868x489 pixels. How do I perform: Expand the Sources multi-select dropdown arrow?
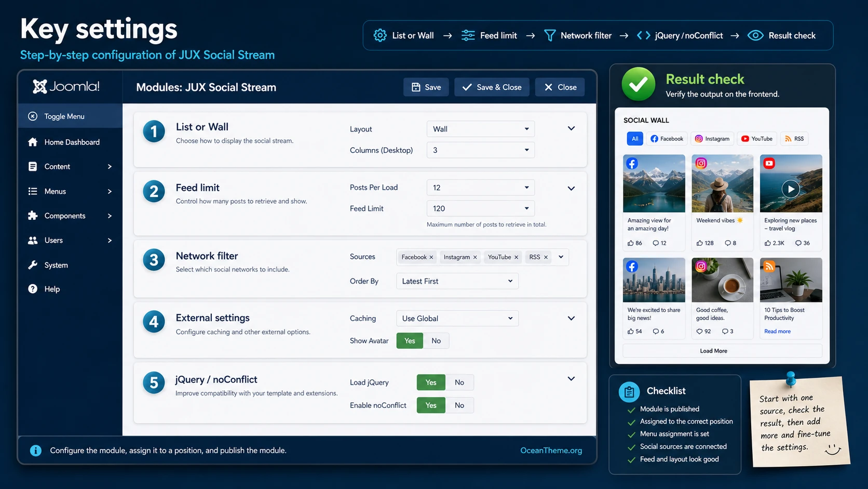point(561,257)
